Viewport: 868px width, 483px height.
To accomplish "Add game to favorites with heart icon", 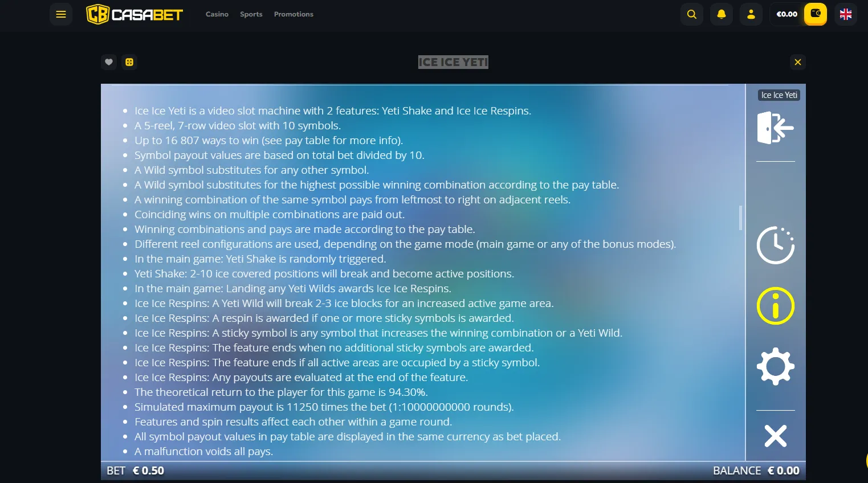I will 109,62.
